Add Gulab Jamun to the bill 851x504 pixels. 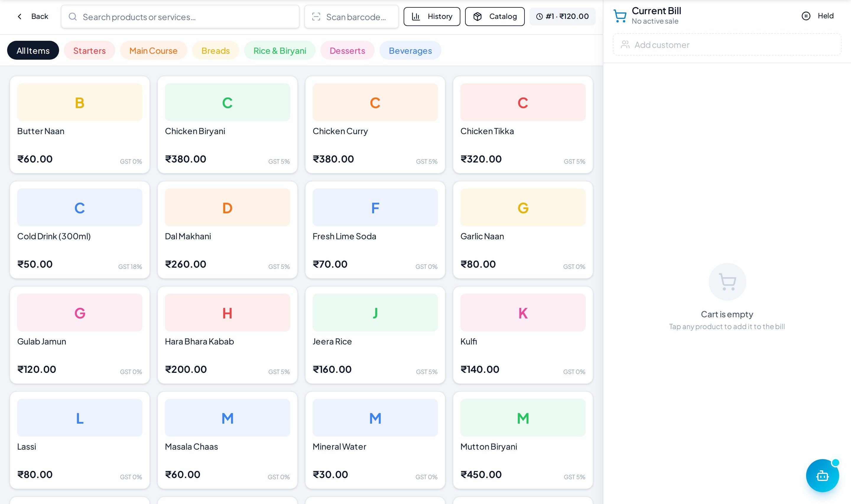pyautogui.click(x=80, y=335)
